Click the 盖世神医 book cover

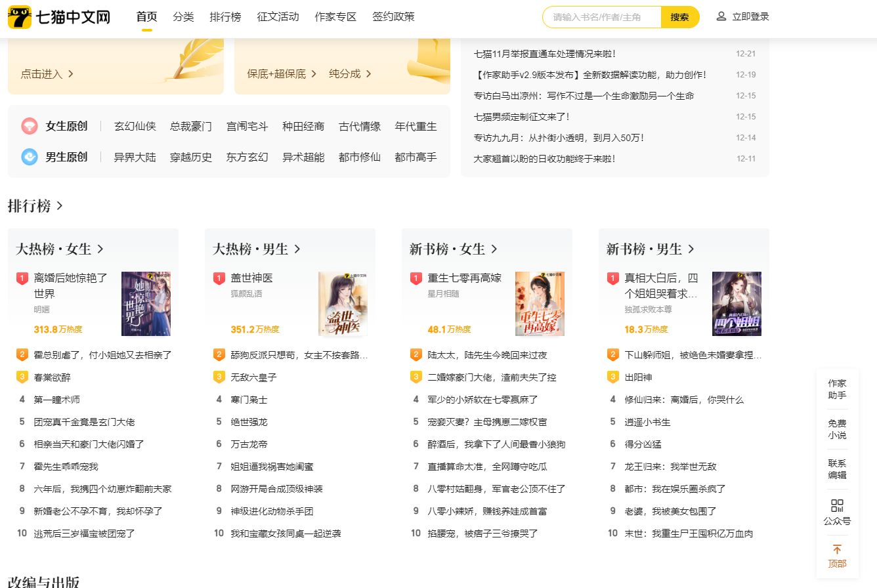click(x=343, y=304)
